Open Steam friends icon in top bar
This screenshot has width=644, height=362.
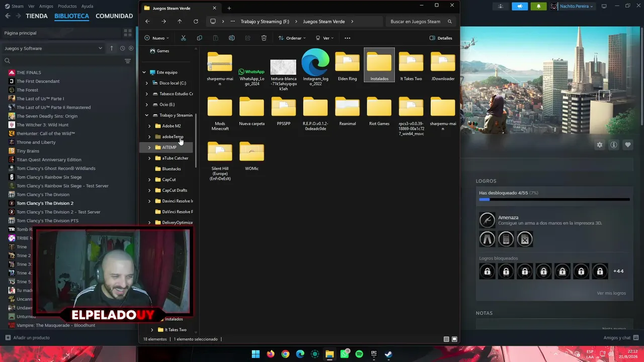501,6
